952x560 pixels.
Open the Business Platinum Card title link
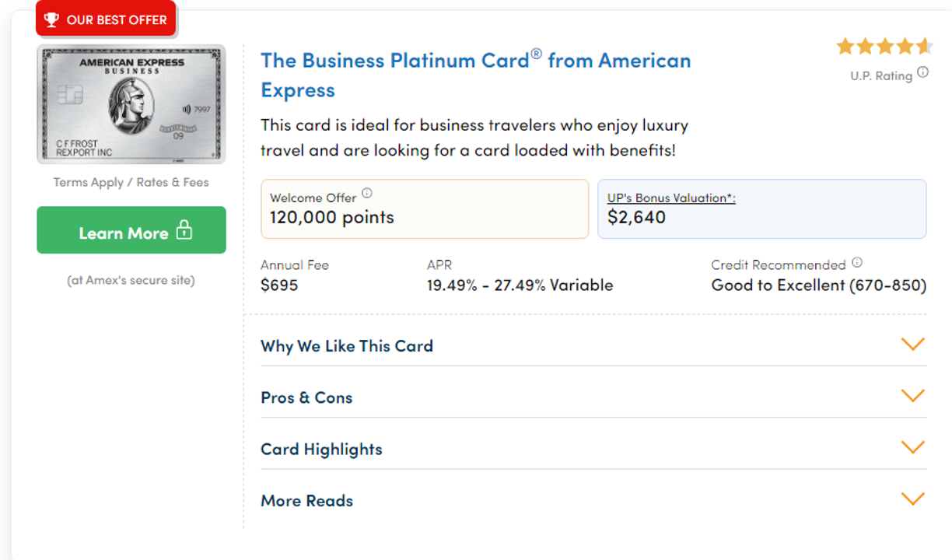(x=476, y=75)
